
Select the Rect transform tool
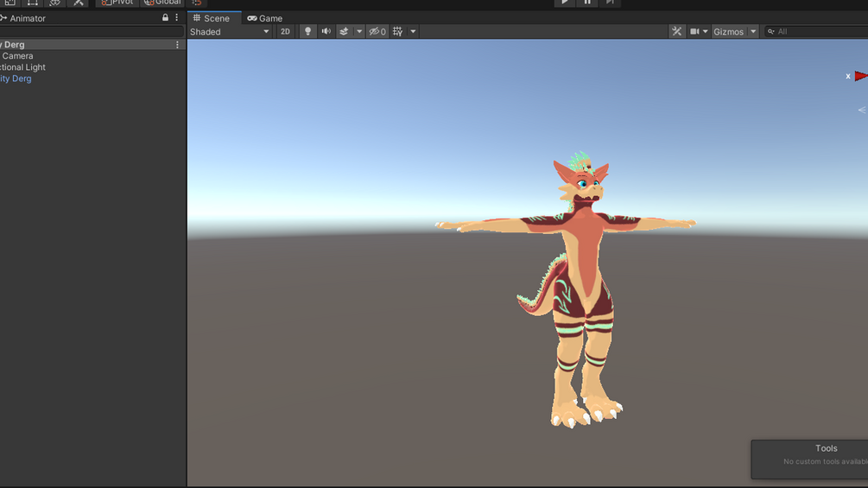(32, 3)
